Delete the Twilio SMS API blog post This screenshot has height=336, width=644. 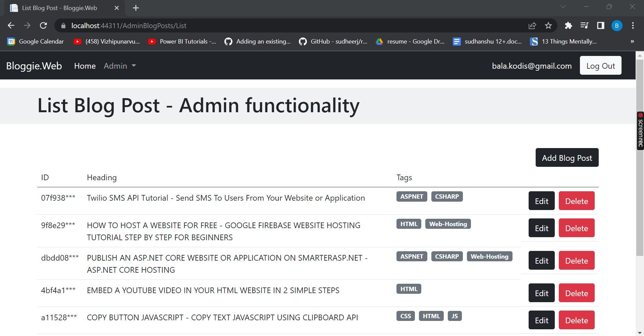tap(576, 201)
